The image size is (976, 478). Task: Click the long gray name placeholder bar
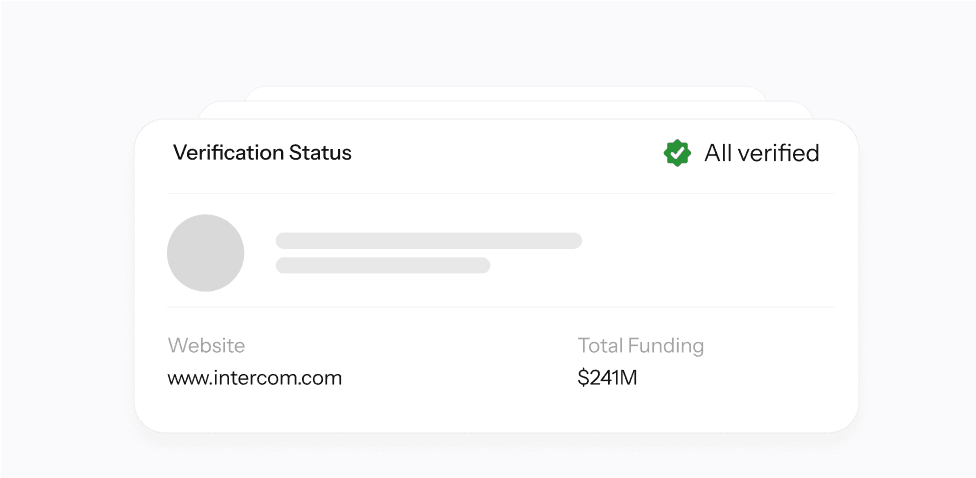(429, 240)
